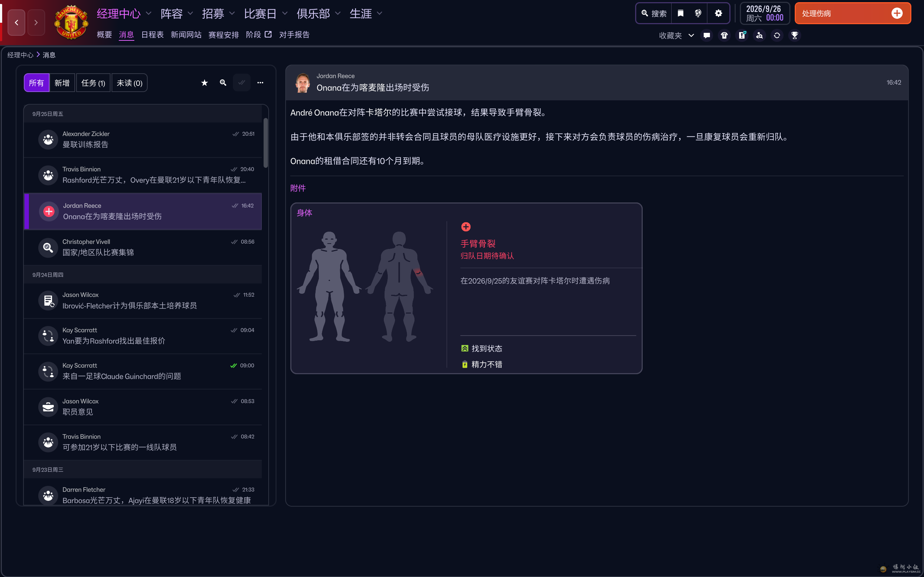
Task: Switch to the 日程表 tab
Action: (x=152, y=35)
